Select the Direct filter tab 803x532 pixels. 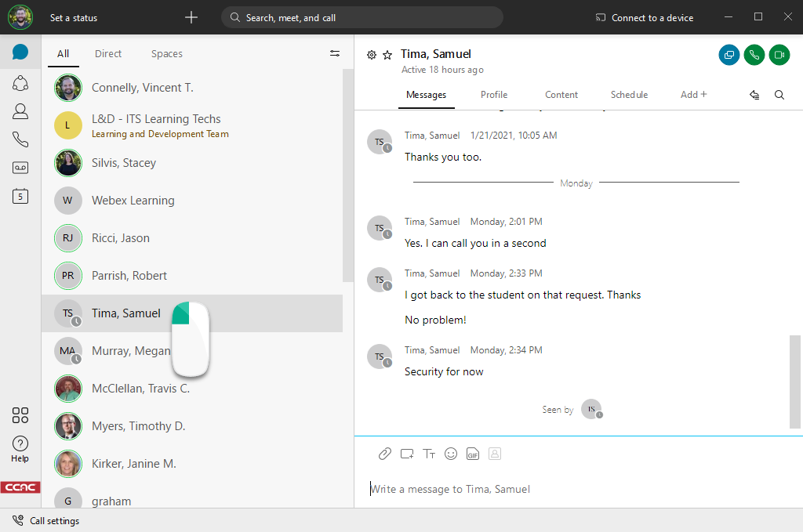tap(108, 54)
